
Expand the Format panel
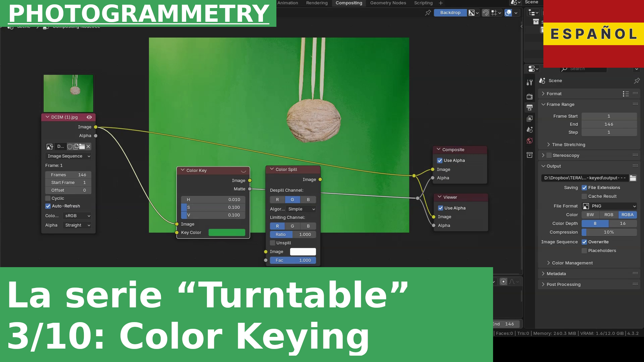554,94
